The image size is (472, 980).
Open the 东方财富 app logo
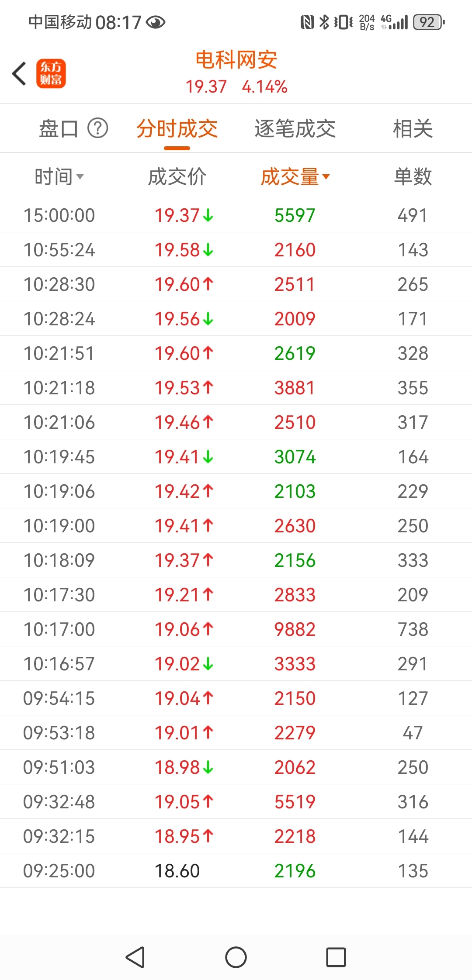point(51,73)
